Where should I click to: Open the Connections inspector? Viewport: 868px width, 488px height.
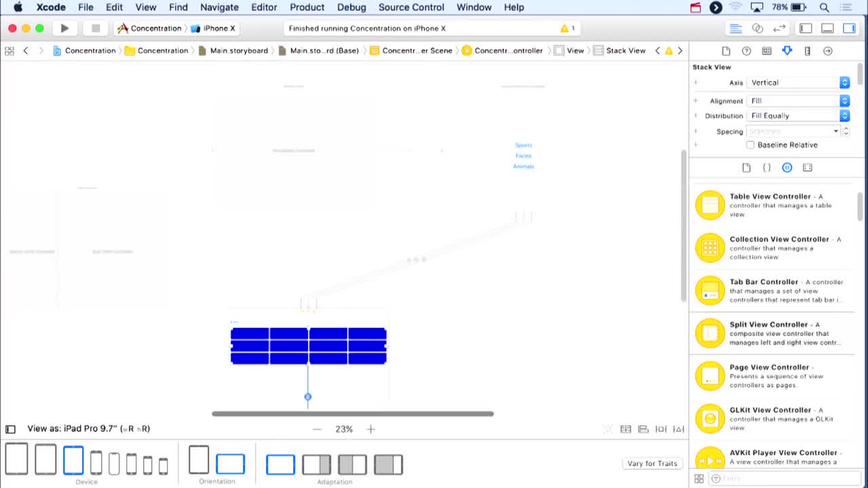pos(827,50)
